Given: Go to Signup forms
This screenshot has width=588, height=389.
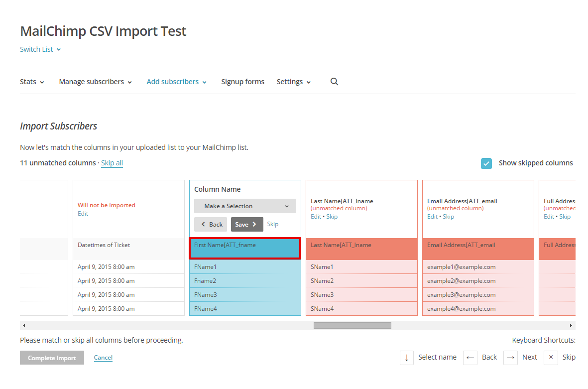Looking at the screenshot, I should click(x=242, y=82).
